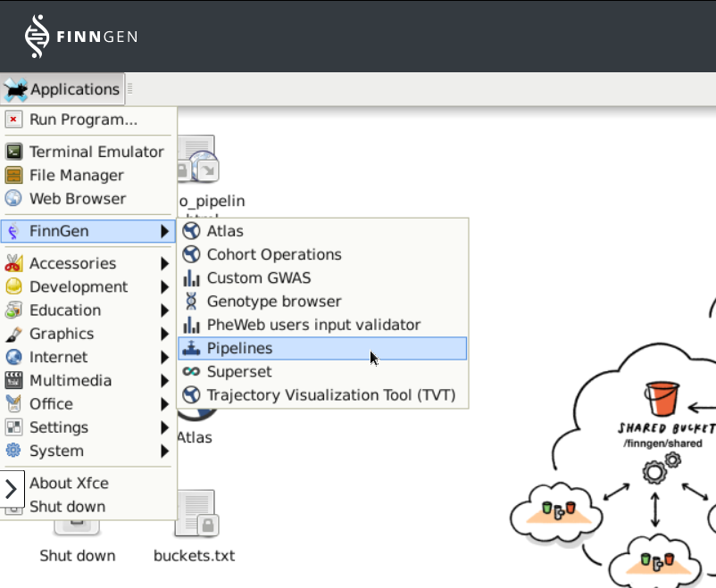Click the Atlas globe icon in submenu

(191, 231)
